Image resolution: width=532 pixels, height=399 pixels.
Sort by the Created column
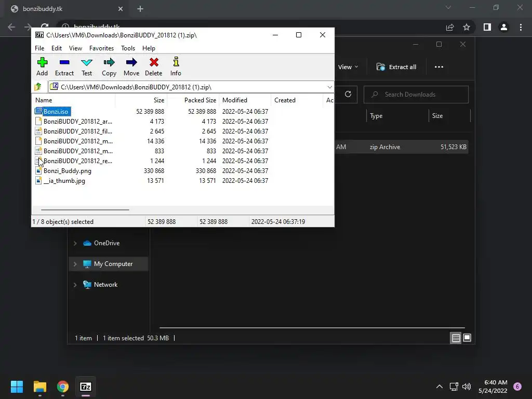coord(297,100)
